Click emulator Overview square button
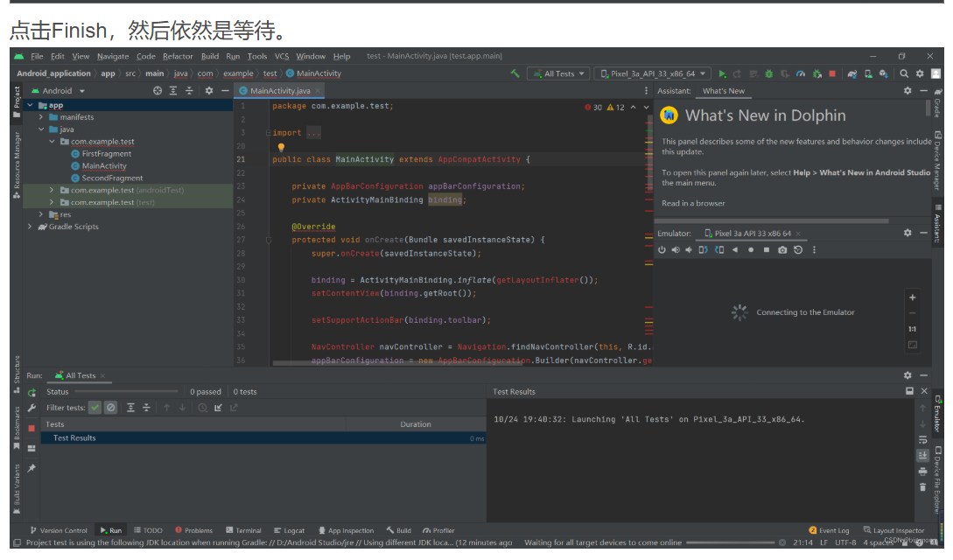 (767, 249)
